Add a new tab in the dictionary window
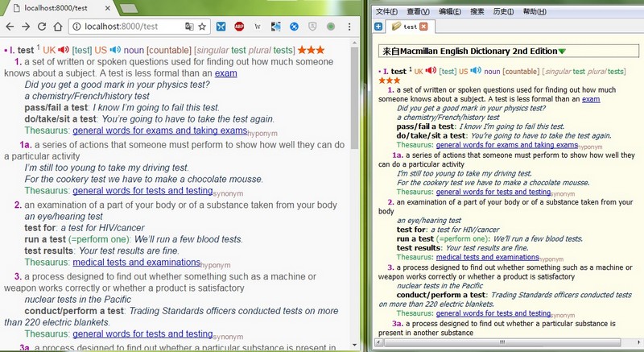Viewport: 644px width, 352px height. point(378,27)
